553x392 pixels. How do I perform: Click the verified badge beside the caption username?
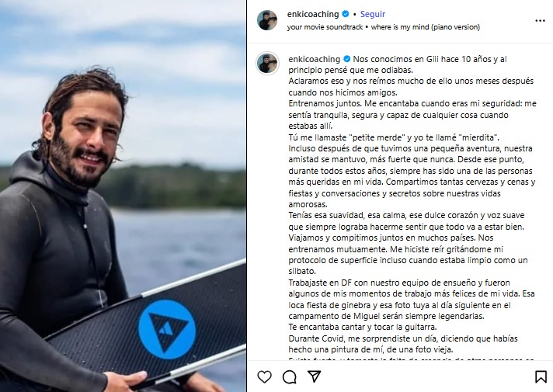tap(347, 59)
